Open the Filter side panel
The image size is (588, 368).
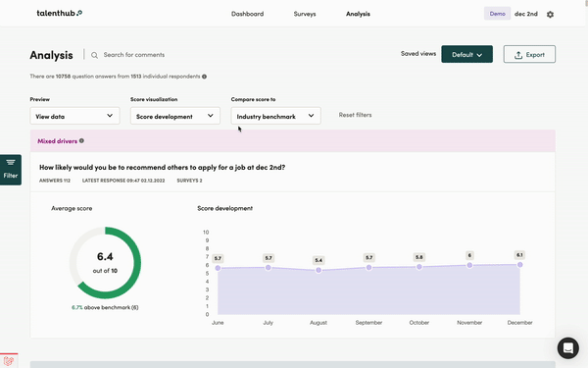[x=11, y=170]
